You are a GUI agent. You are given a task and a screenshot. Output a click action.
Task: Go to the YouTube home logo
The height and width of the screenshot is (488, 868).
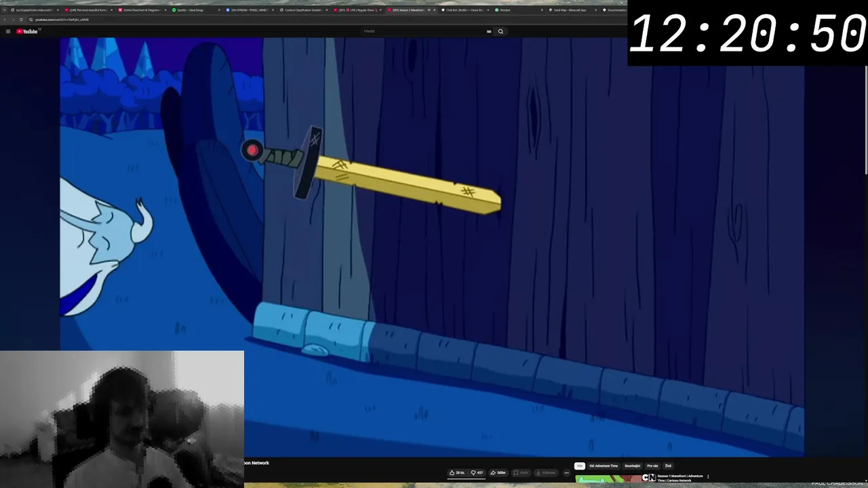pos(27,31)
